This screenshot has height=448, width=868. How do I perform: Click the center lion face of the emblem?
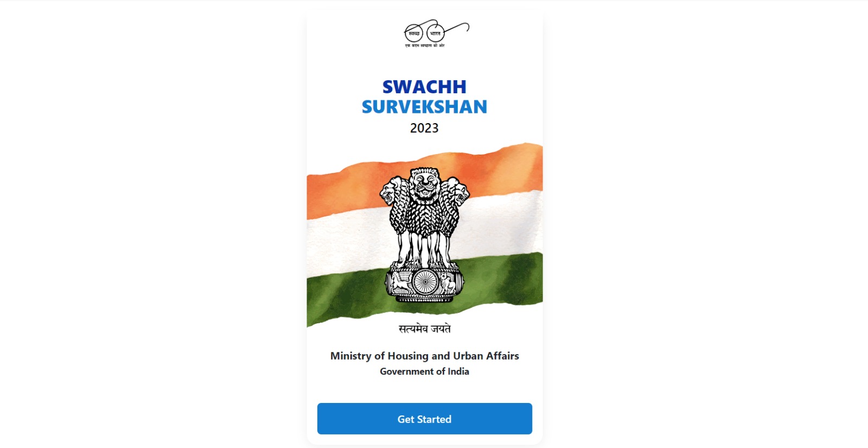(424, 184)
